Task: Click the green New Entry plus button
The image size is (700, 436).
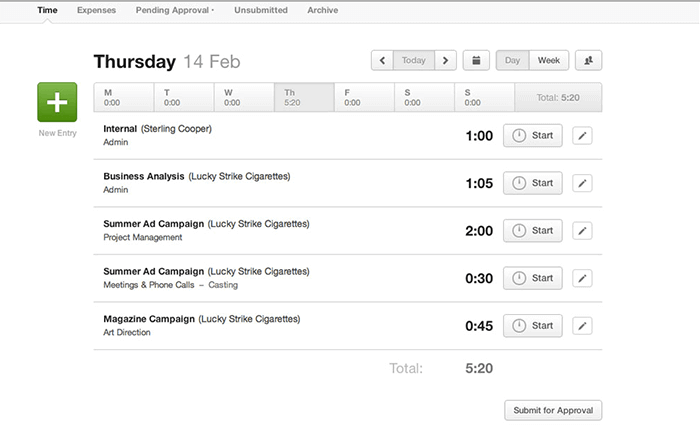Action: pos(57,104)
